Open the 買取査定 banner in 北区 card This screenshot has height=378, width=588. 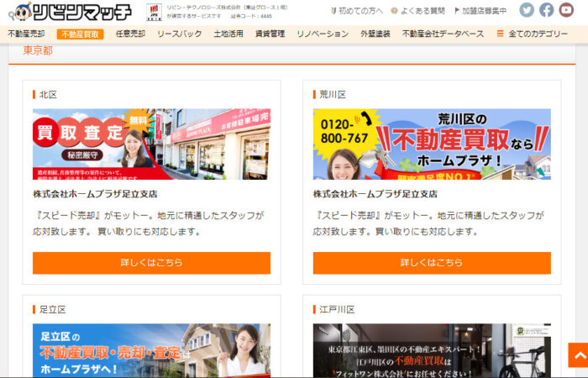[151, 144]
